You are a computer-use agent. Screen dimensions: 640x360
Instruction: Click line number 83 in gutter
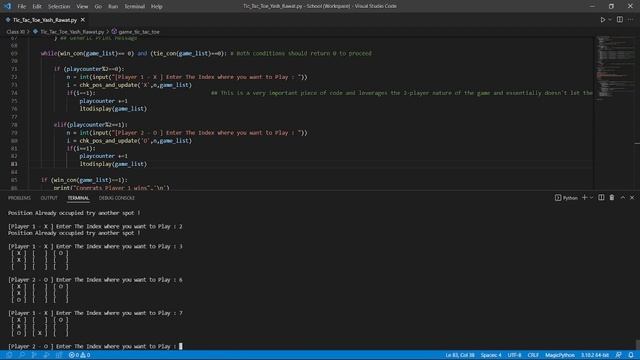[14, 164]
